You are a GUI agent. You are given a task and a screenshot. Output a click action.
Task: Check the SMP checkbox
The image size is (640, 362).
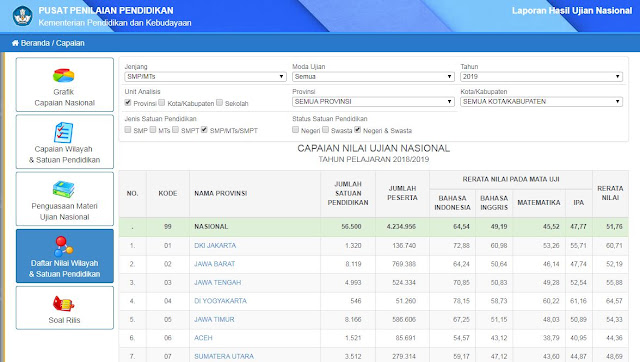pyautogui.click(x=128, y=129)
